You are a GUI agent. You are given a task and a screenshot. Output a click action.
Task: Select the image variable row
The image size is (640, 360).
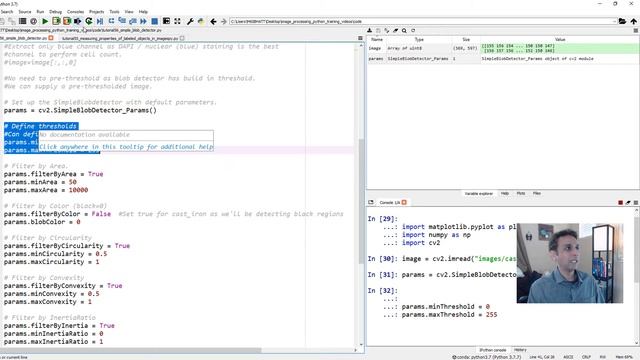click(503, 49)
